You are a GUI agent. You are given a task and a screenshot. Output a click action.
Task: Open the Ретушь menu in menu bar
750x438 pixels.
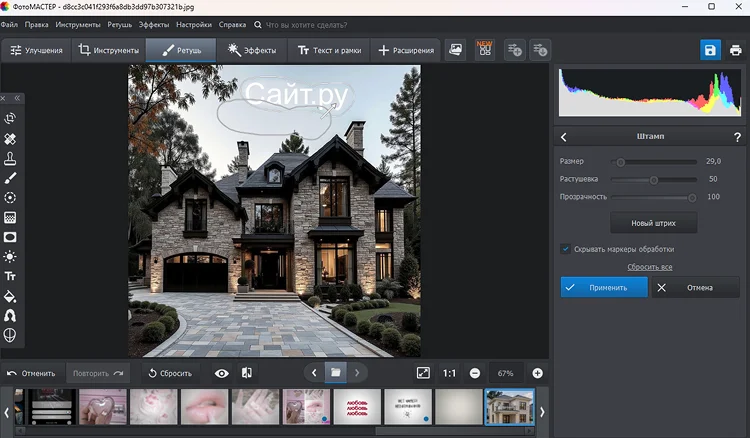[120, 24]
